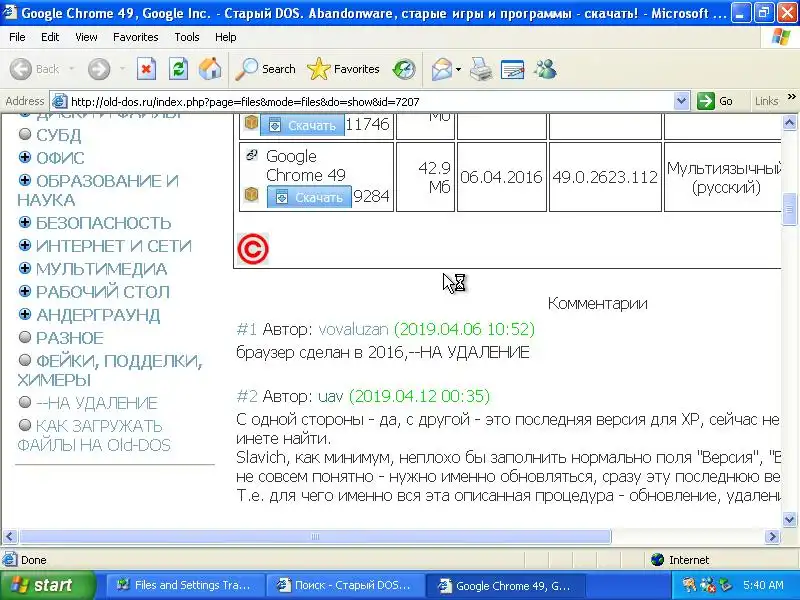Open the Favorites menu
Image resolution: width=800 pixels, height=600 pixels.
point(136,37)
